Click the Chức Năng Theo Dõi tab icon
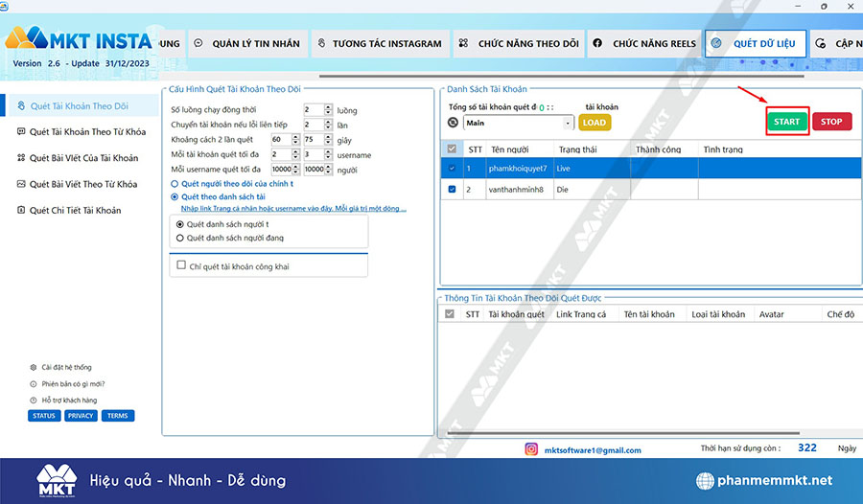This screenshot has height=504, width=863. [x=463, y=43]
